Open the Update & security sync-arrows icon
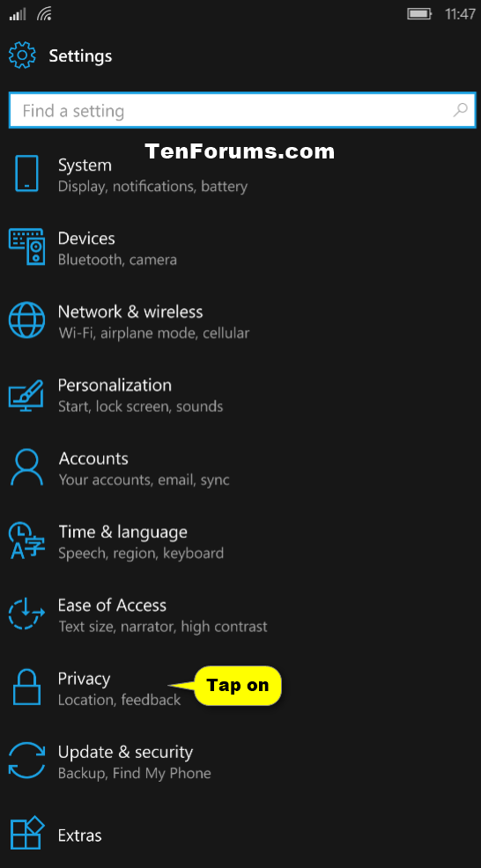Viewport: 481px width, 868px height. (x=26, y=761)
